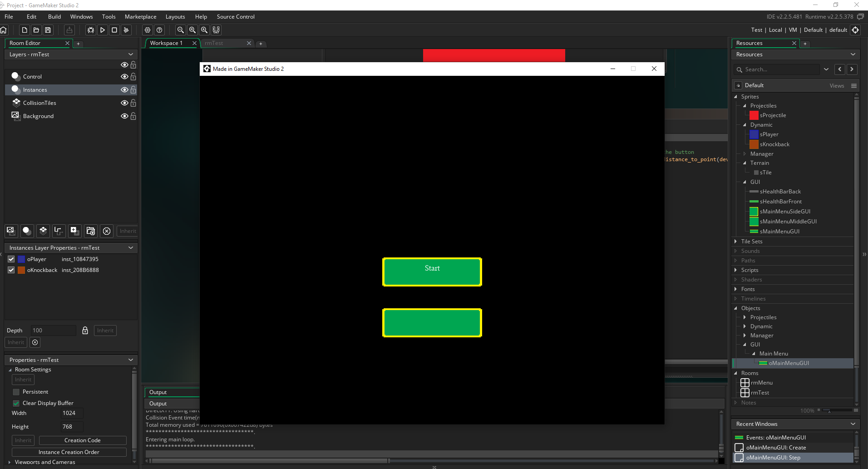
Task: Expand the Tile Sets resource folder
Action: point(735,242)
